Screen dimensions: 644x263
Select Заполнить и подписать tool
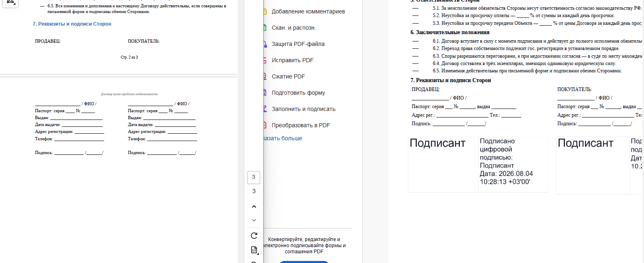click(304, 109)
